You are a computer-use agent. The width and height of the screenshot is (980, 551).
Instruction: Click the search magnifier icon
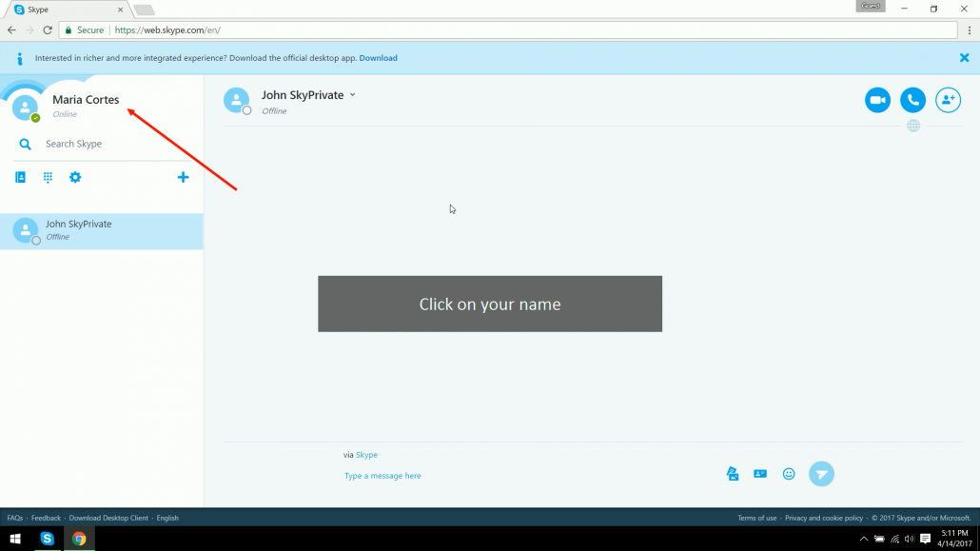click(x=25, y=144)
